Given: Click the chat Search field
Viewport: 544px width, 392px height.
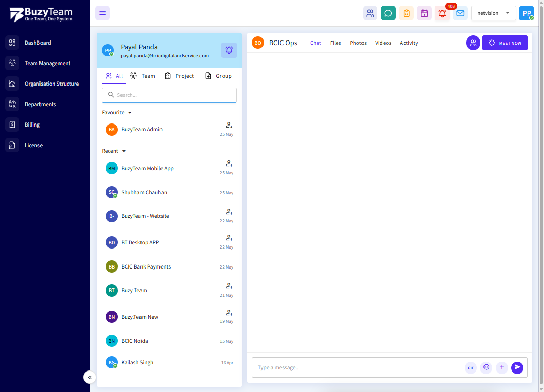Looking at the screenshot, I should click(x=169, y=95).
